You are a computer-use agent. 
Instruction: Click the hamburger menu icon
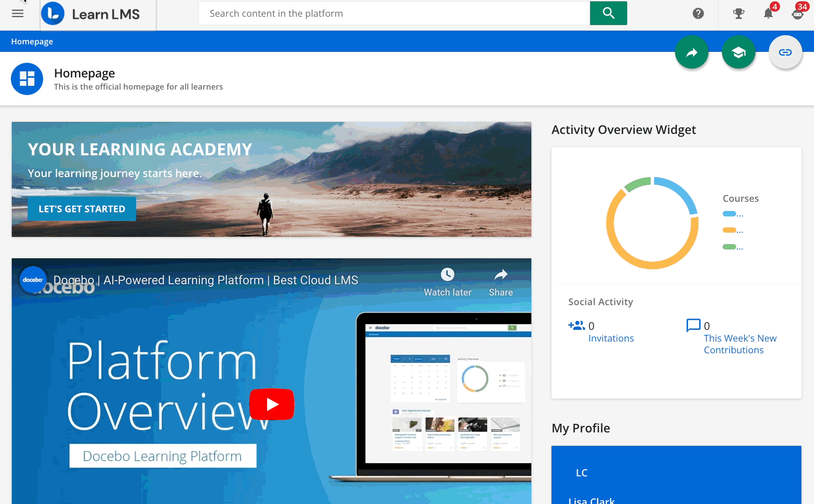[x=18, y=13]
